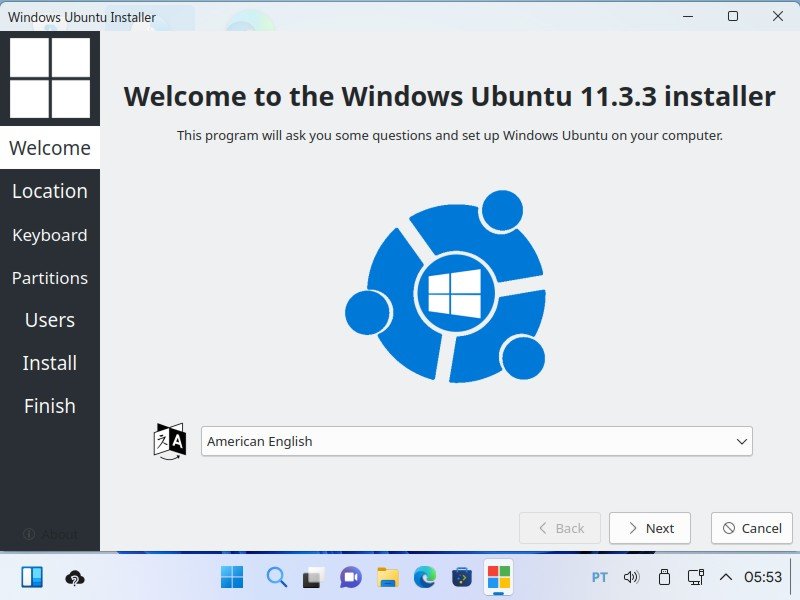Expand hidden icons in the system tray

(x=725, y=577)
